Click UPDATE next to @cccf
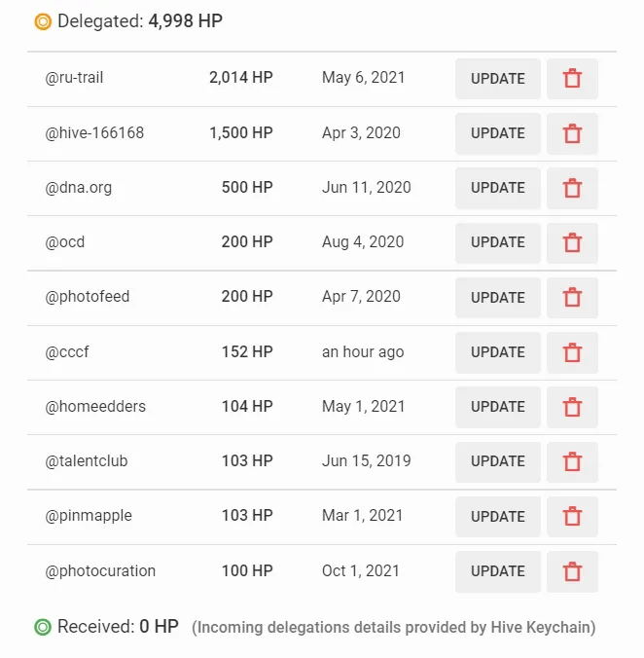The image size is (644, 658). pyautogui.click(x=498, y=352)
